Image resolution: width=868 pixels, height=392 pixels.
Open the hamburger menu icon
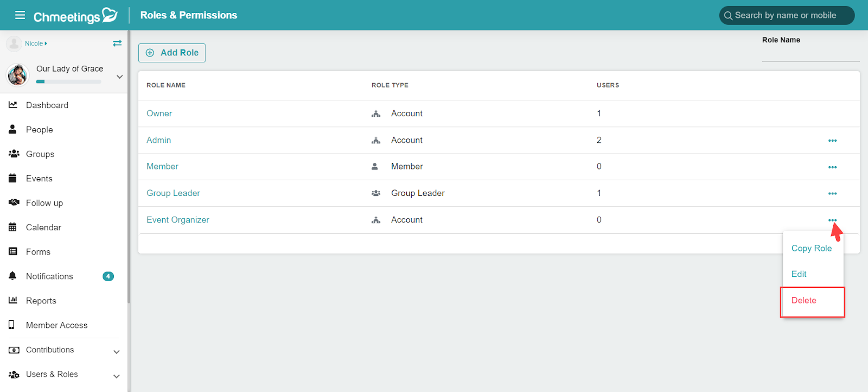coord(20,15)
